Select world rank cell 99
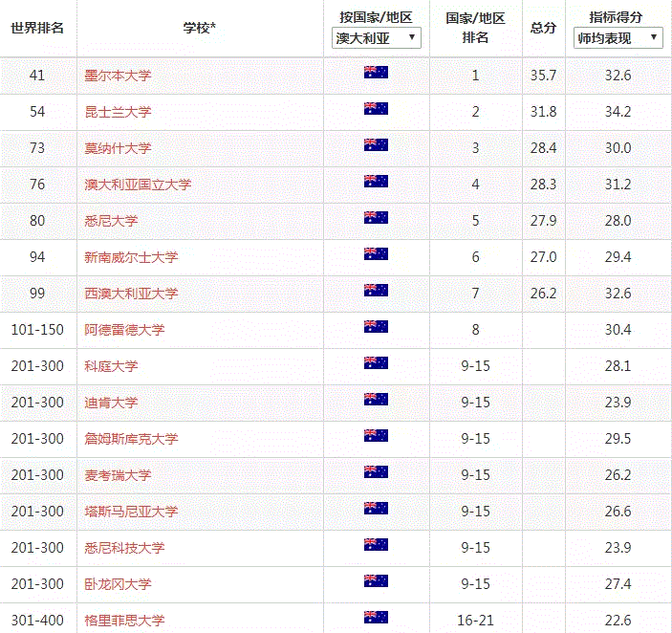Viewport: 672px width, 633px height. 37,294
